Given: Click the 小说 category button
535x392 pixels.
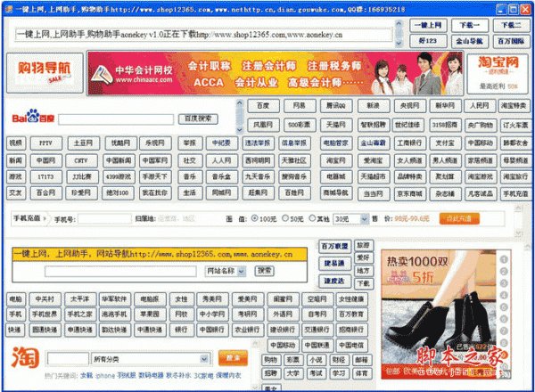Looking at the screenshot, I should click(x=316, y=360).
